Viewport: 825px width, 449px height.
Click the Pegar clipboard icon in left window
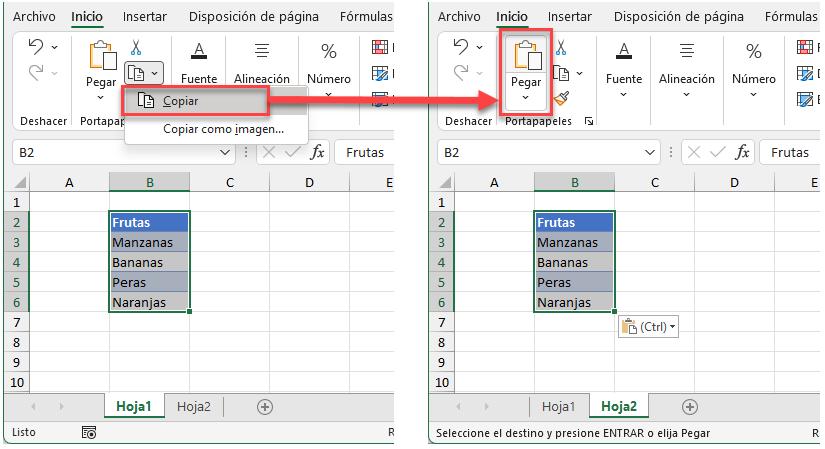coord(103,55)
